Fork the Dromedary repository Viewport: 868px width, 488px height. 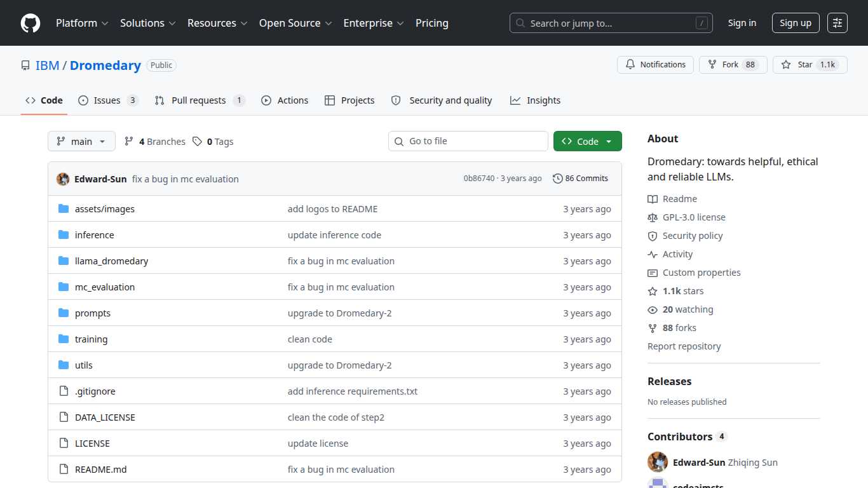click(x=733, y=65)
